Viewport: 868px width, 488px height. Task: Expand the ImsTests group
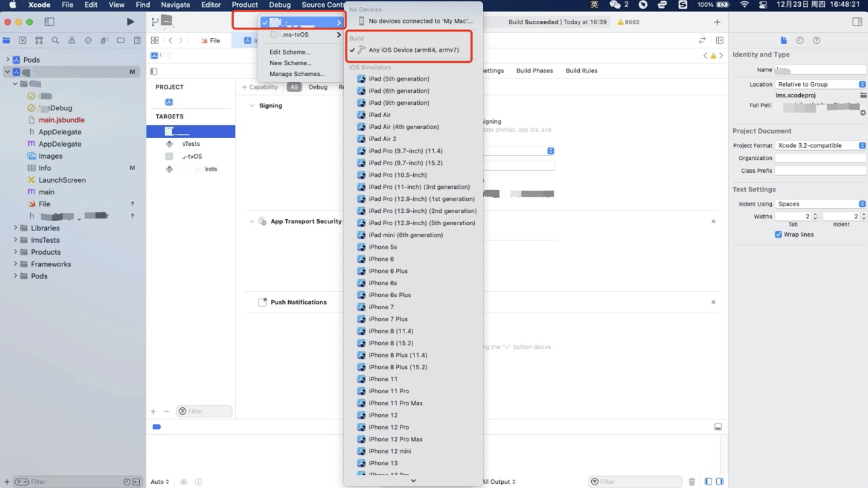15,240
